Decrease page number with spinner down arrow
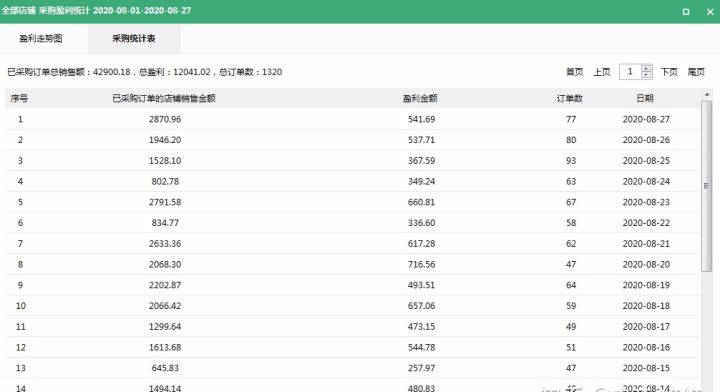The image size is (720, 392). coord(647,75)
